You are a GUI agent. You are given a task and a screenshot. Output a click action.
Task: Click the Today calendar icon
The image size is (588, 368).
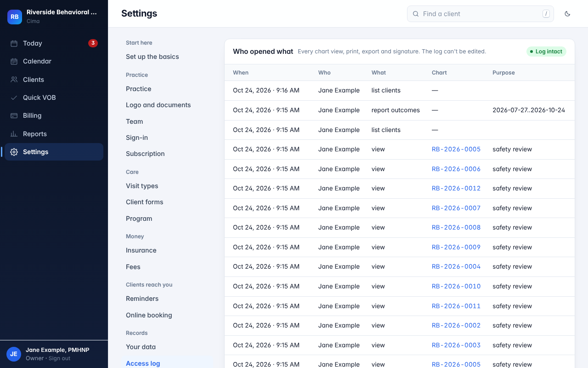pyautogui.click(x=14, y=43)
